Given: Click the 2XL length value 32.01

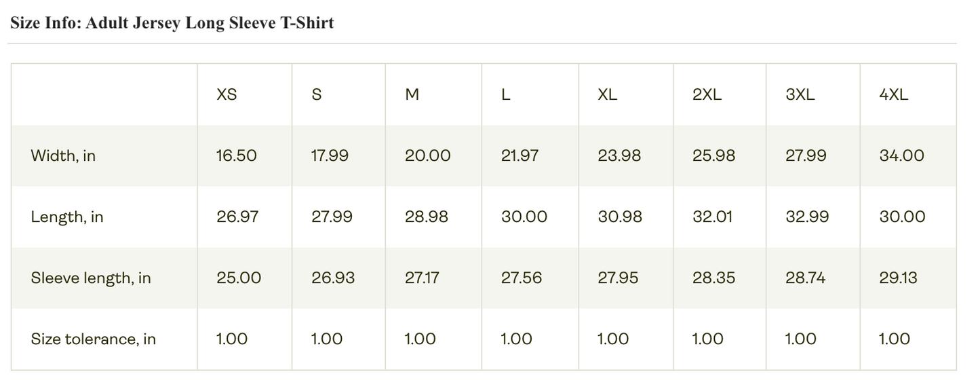Looking at the screenshot, I should (x=713, y=217).
